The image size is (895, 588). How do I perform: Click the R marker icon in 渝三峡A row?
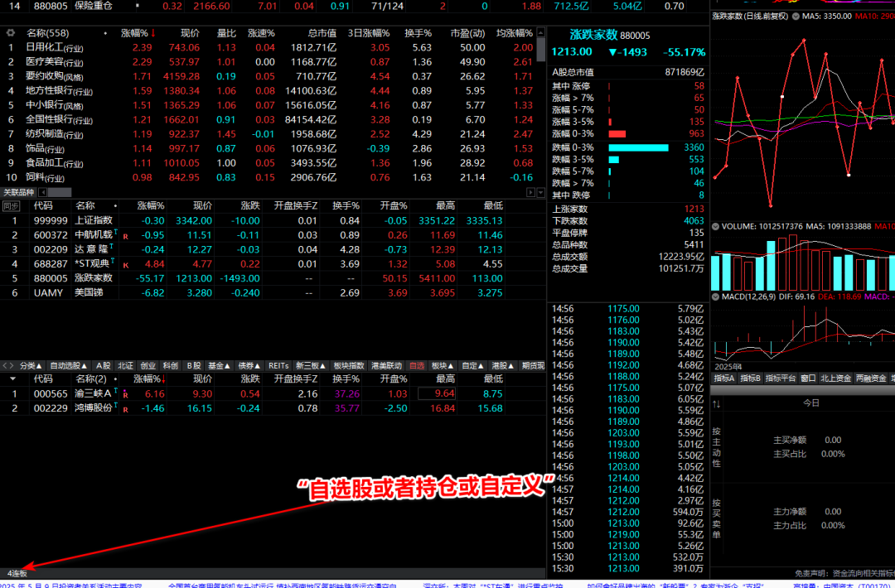[x=126, y=395]
